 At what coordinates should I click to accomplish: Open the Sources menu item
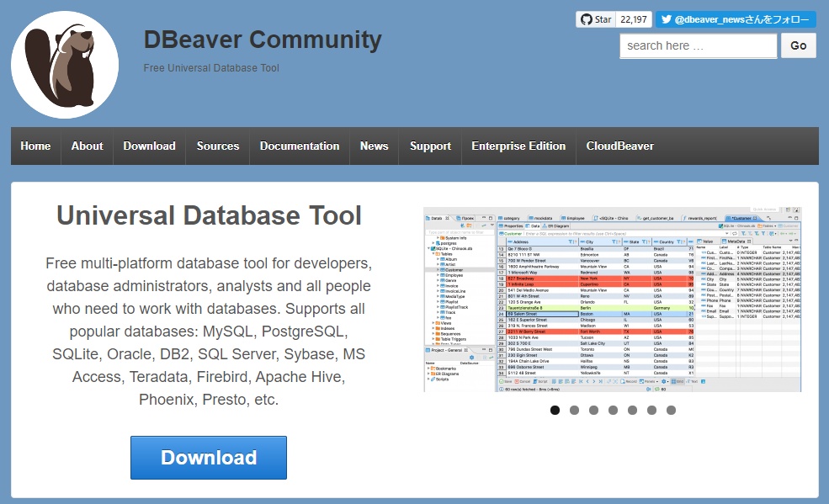click(218, 146)
